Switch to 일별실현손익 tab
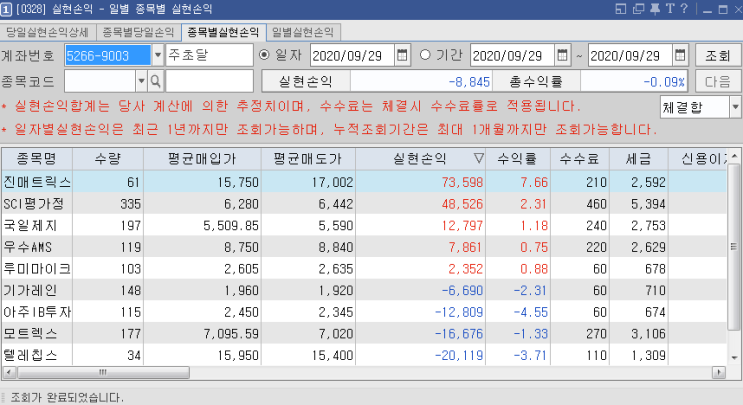 [x=303, y=32]
